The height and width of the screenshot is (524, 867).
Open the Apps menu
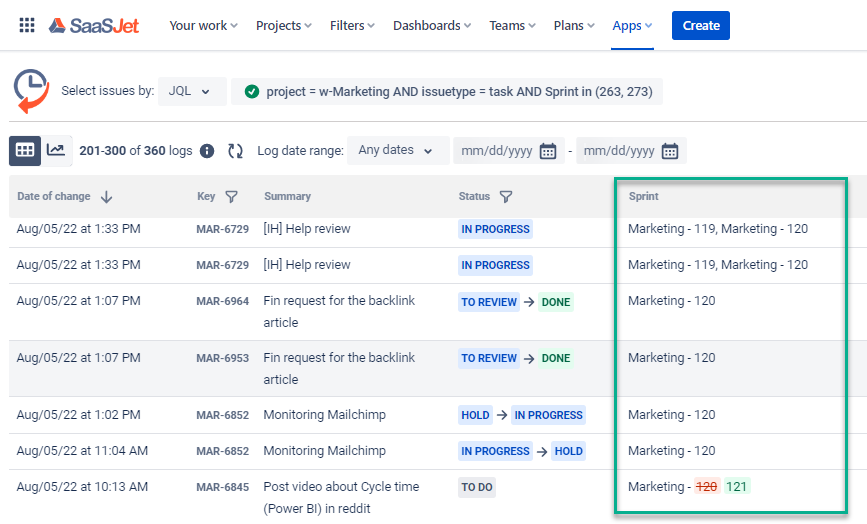tap(632, 25)
